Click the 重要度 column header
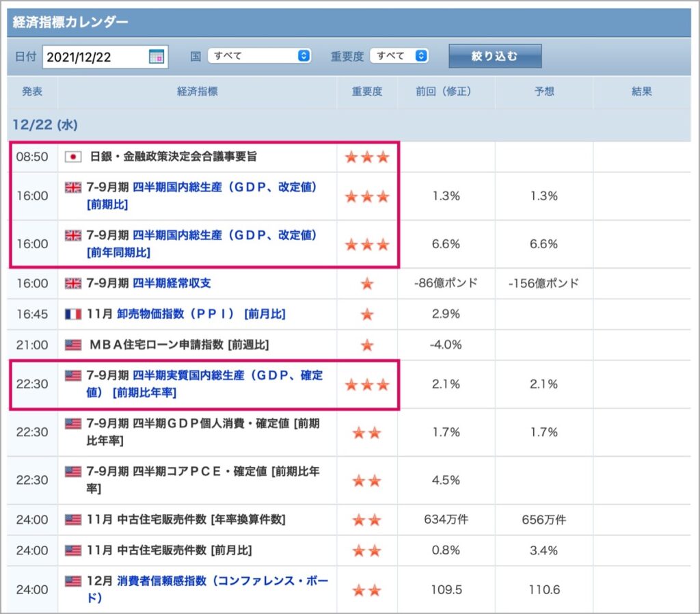Image resolution: width=700 pixels, height=614 pixels. (x=367, y=92)
